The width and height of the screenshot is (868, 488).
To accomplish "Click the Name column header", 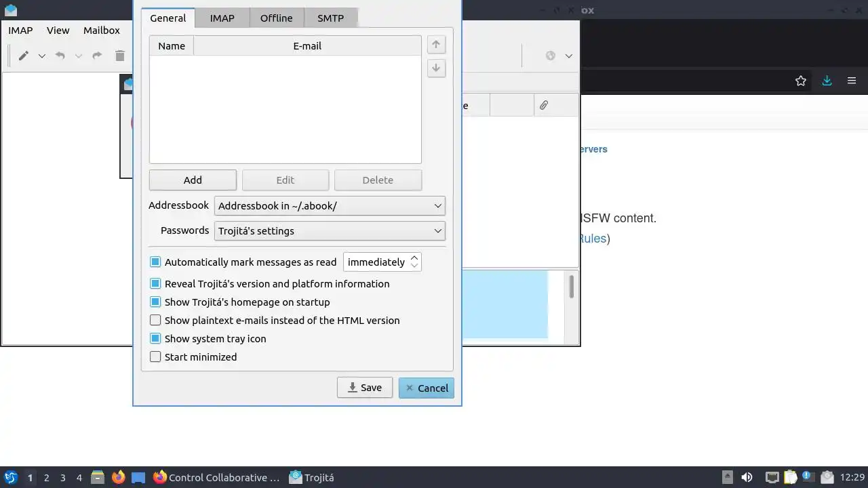I will click(172, 46).
